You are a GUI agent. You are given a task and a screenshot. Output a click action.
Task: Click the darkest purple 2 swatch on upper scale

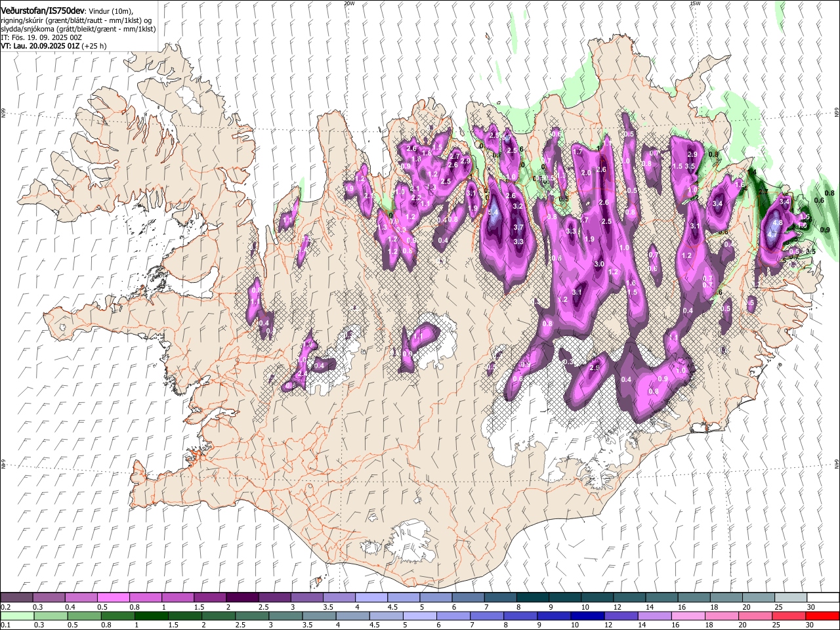coord(241,598)
